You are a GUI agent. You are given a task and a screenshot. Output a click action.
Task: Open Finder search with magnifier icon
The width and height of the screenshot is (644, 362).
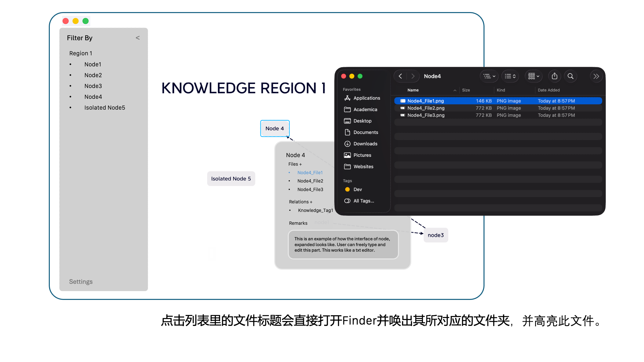[571, 76]
